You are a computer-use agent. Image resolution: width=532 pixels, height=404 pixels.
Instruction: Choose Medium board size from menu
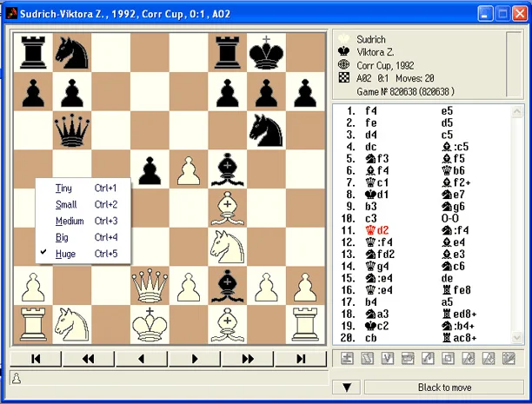point(83,221)
